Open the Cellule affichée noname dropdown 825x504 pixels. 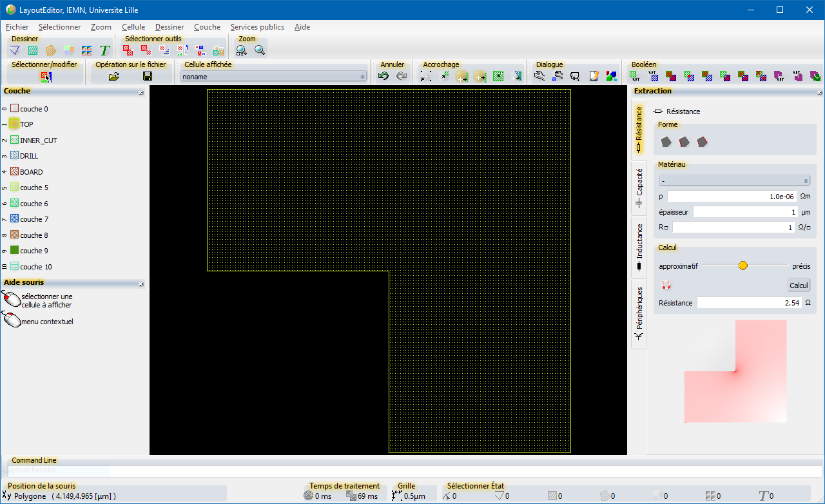point(274,77)
